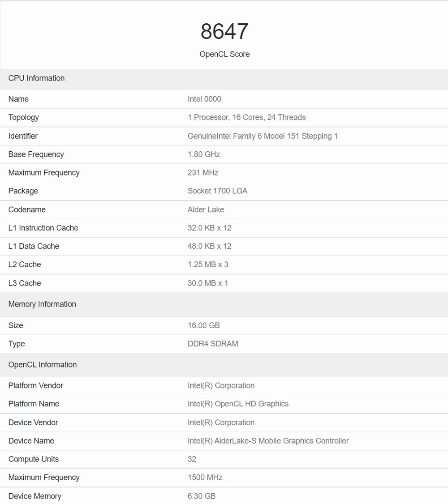
Task: Select the 48.0 KB x 12 value
Action: click(x=209, y=246)
